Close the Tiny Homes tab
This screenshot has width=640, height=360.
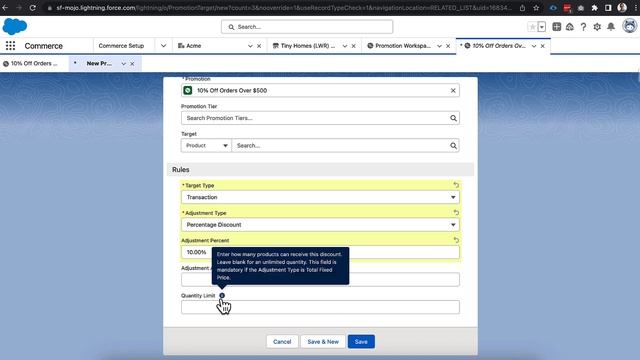click(x=353, y=46)
